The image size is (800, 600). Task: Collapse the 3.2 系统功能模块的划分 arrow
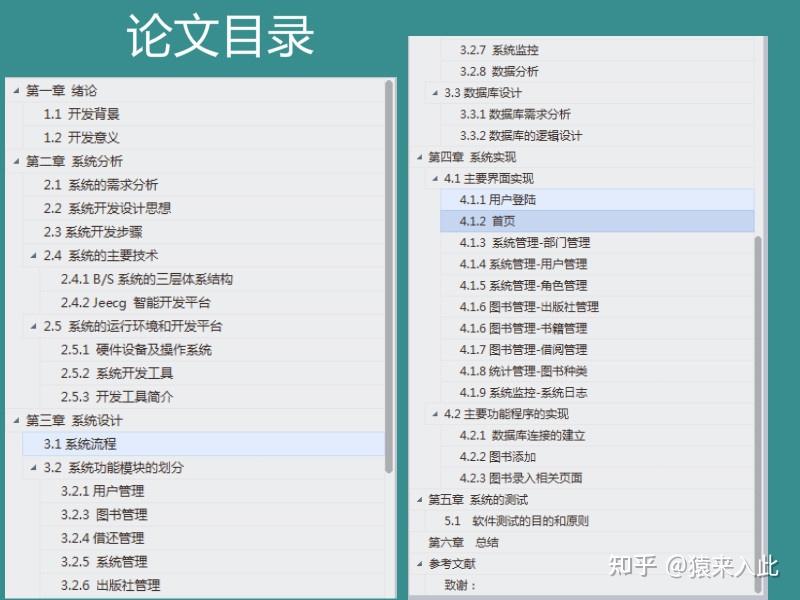[34, 467]
